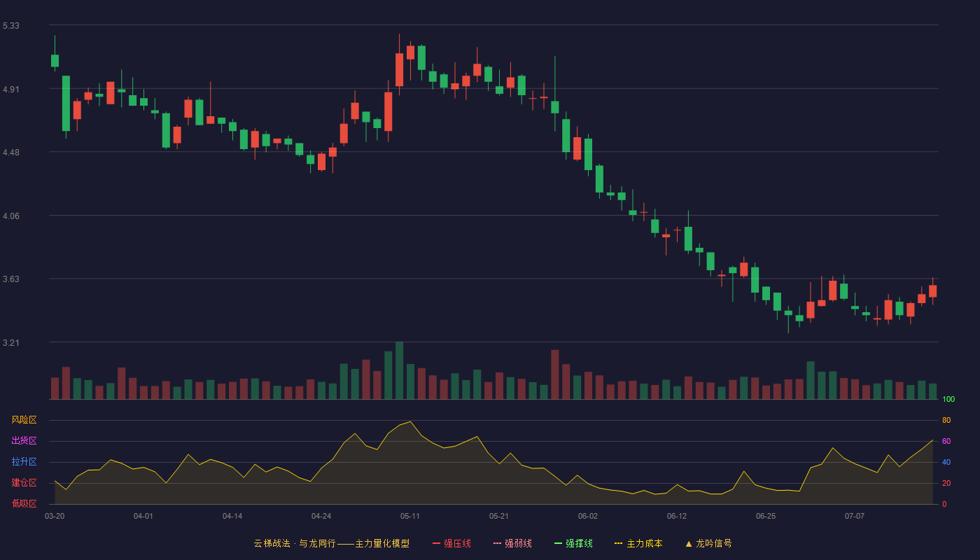The width and height of the screenshot is (980, 560).
Task: Toggle the 强压线 legend series
Action: [x=451, y=543]
